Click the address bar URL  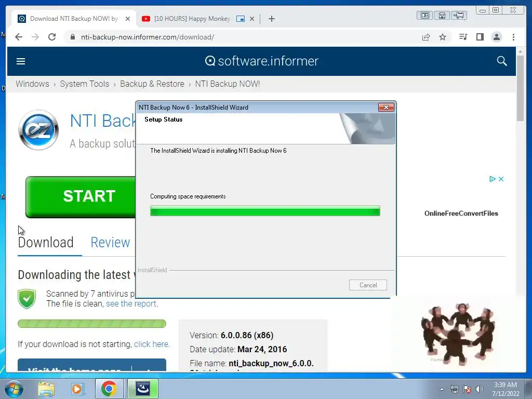point(147,37)
